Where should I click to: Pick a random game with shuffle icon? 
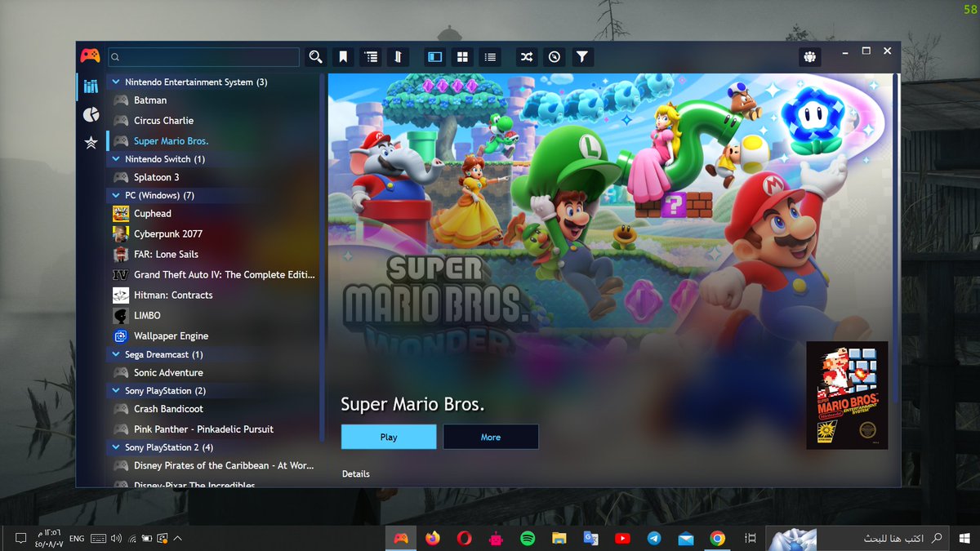[527, 57]
